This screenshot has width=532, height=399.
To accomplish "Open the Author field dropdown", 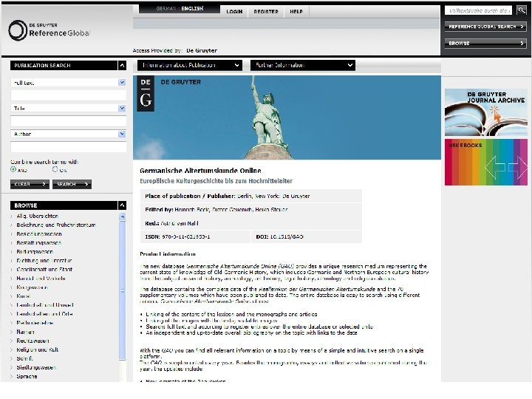I will click(122, 134).
